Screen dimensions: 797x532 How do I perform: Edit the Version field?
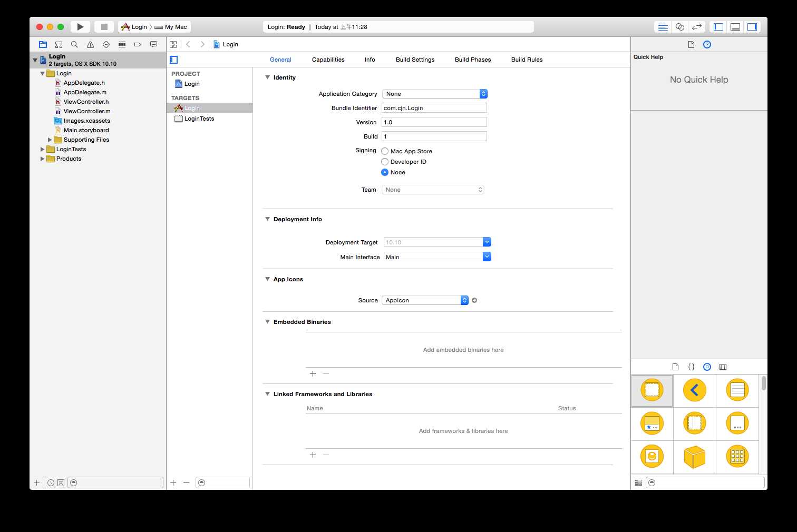click(434, 122)
